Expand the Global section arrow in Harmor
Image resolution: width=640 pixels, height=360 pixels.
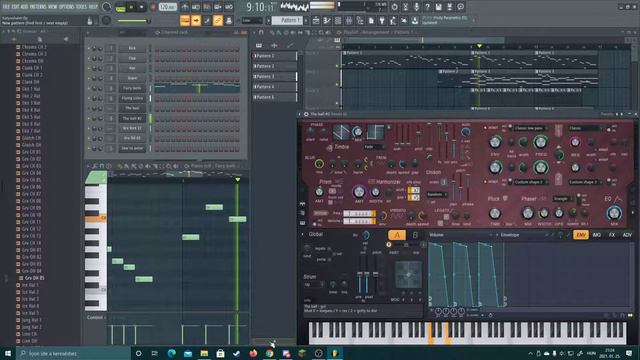pyautogui.click(x=302, y=234)
